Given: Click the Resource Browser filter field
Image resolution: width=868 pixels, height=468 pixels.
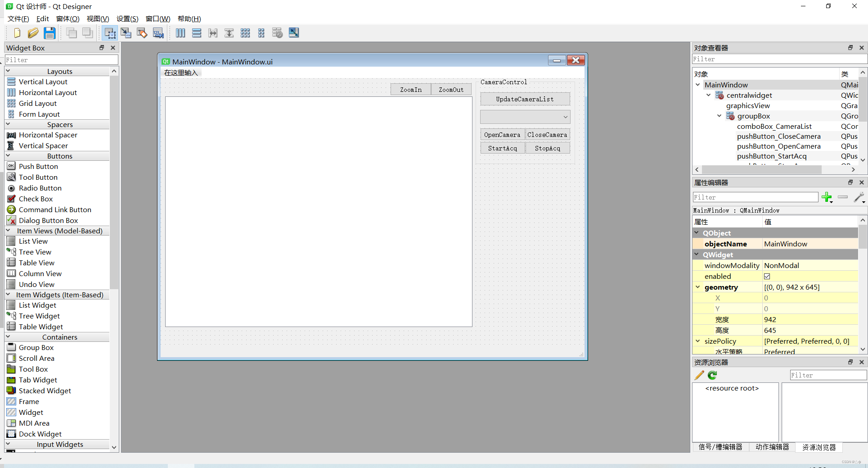Looking at the screenshot, I should pos(828,375).
